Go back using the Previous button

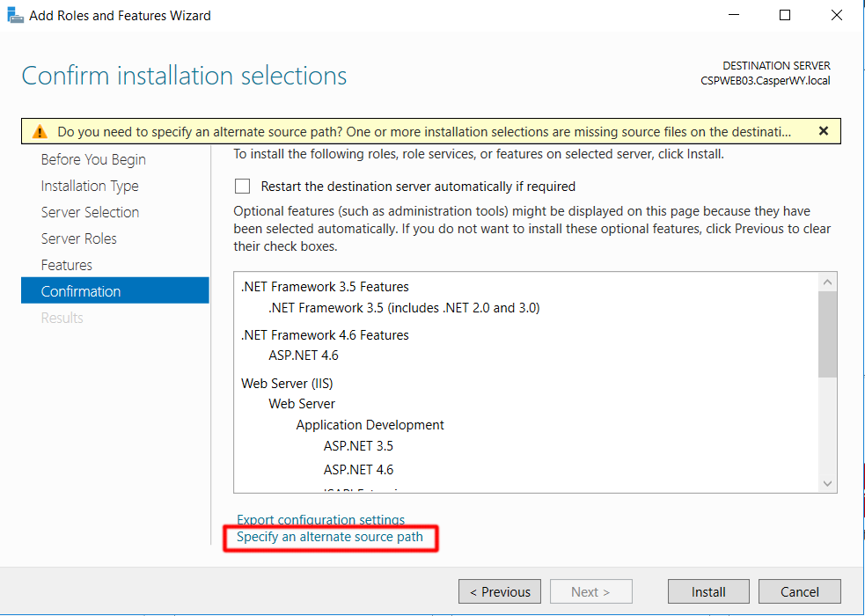(x=499, y=591)
